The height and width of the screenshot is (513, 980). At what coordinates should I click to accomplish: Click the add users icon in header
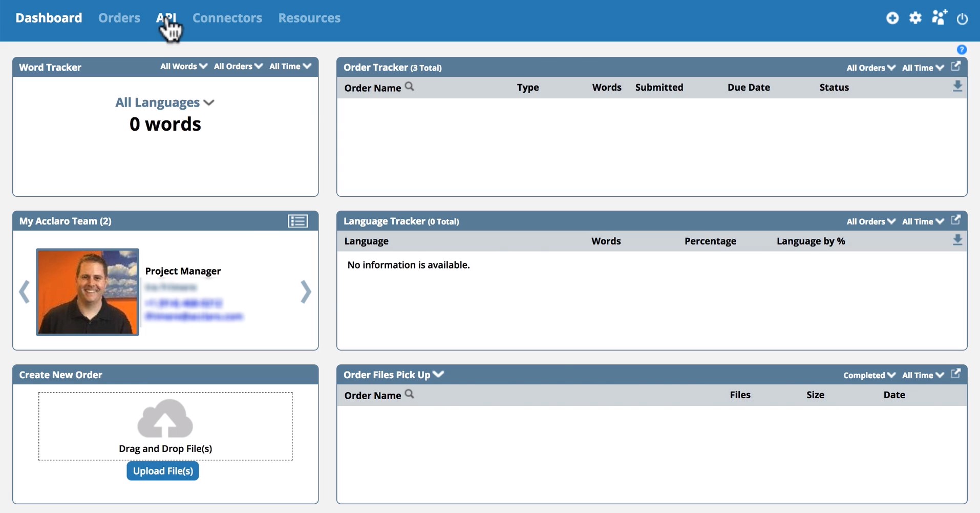click(939, 17)
